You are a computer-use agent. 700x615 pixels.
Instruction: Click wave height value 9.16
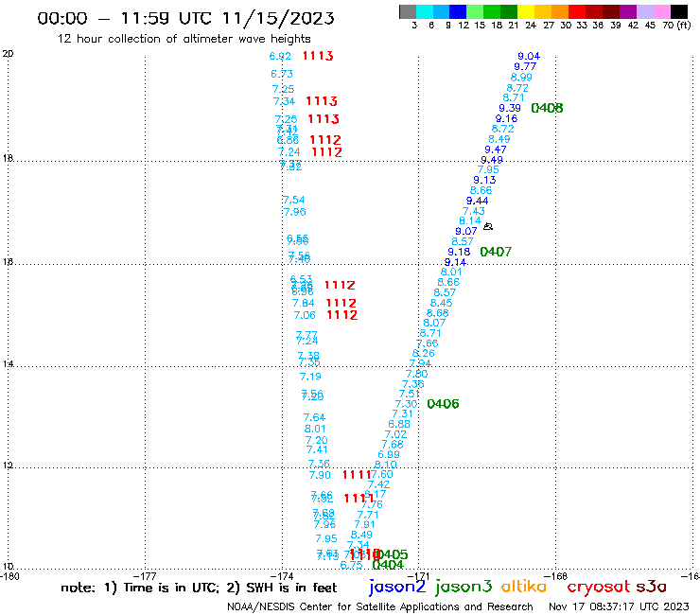[506, 119]
